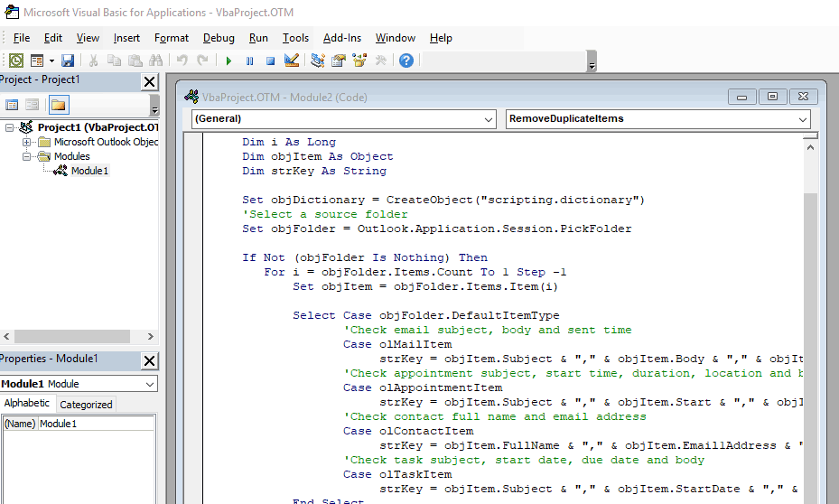Click the Copy toolbar icon
Image resolution: width=839 pixels, height=504 pixels.
[x=114, y=61]
